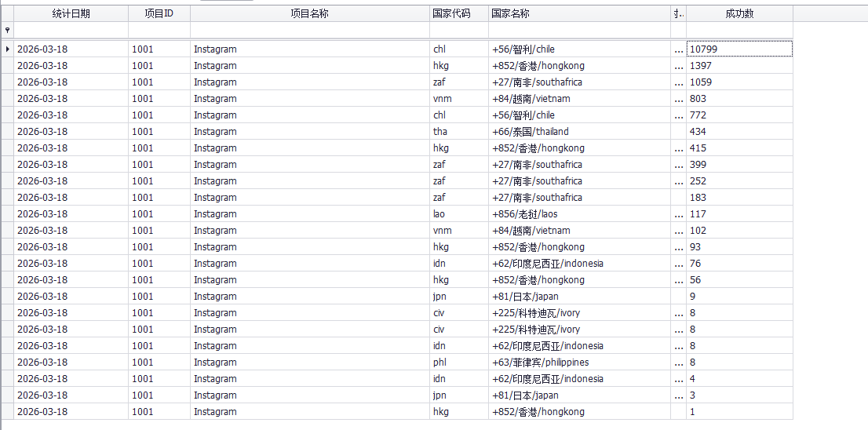868x430 pixels.
Task: Select the 772 success count cell
Action: [x=739, y=115]
